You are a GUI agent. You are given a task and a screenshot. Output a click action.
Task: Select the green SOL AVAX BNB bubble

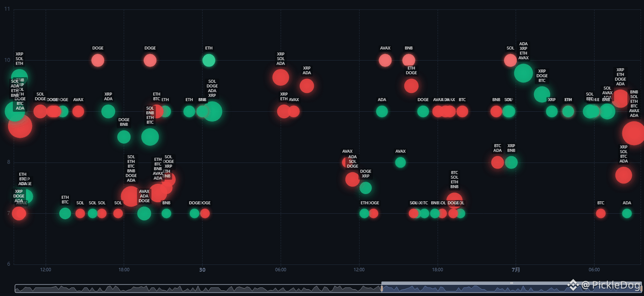607,111
